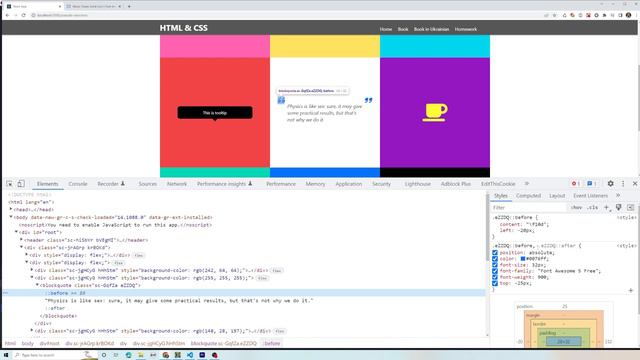The width and height of the screenshot is (640, 360).
Task: Open Homework nav link
Action: tap(466, 29)
